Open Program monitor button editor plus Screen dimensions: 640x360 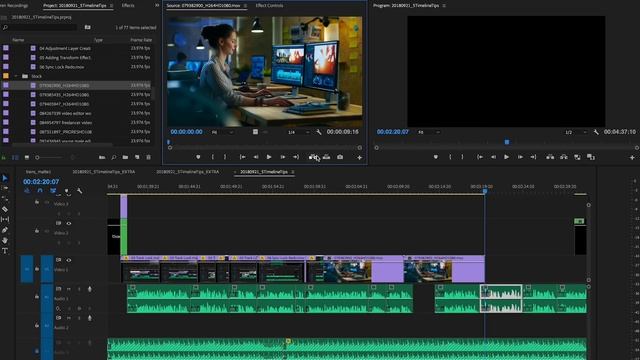coord(632,158)
